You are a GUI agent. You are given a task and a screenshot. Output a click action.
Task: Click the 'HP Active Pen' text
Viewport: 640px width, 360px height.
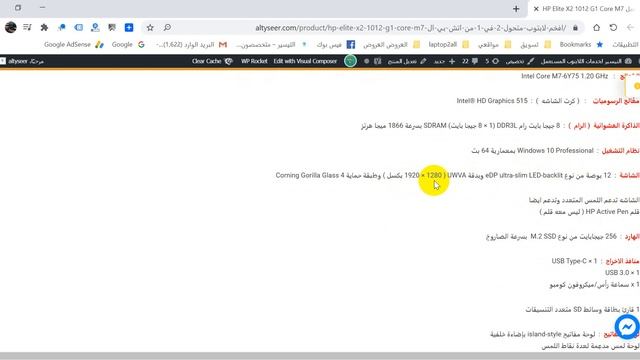pos(607,212)
